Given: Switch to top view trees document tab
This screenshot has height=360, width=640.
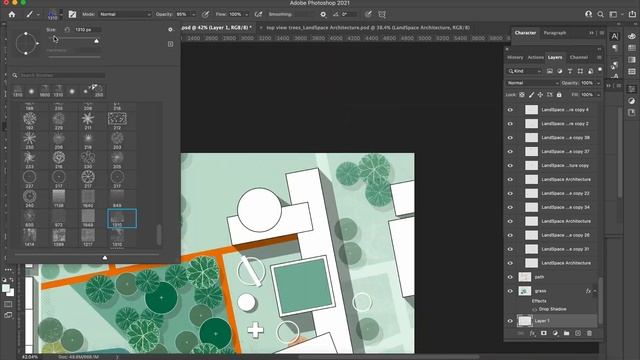Looking at the screenshot, I should tap(368, 28).
